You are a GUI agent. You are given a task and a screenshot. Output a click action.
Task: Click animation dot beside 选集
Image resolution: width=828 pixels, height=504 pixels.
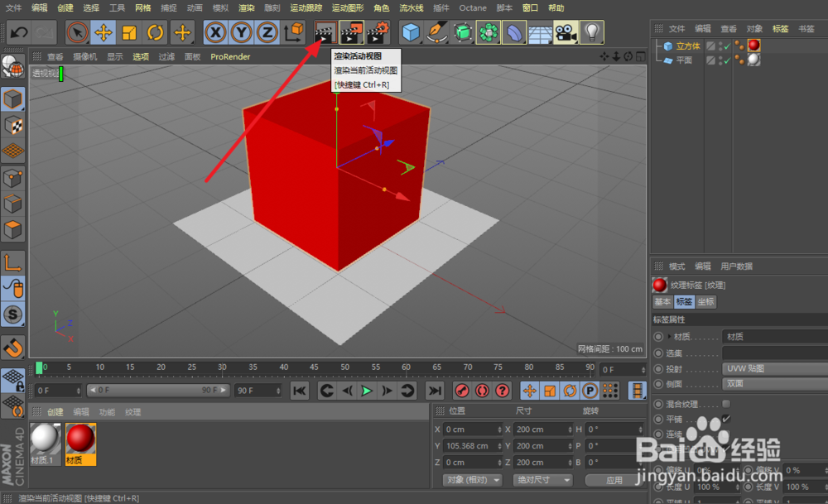(658, 353)
